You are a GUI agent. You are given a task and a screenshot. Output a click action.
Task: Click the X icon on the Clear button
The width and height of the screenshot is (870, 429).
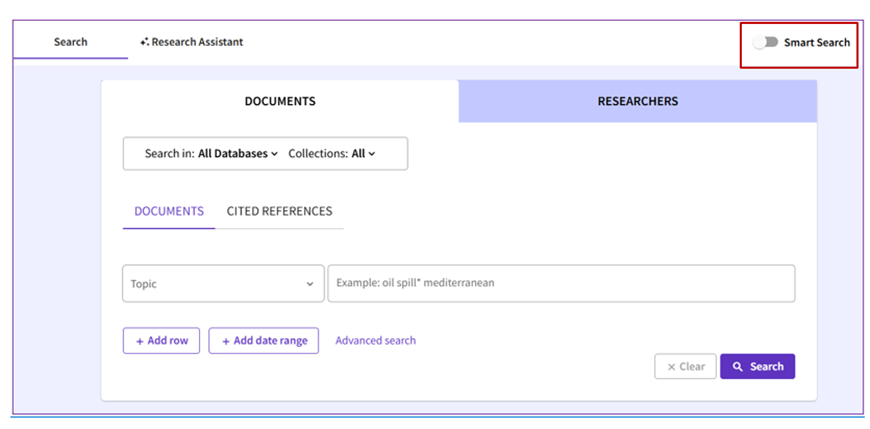(671, 367)
